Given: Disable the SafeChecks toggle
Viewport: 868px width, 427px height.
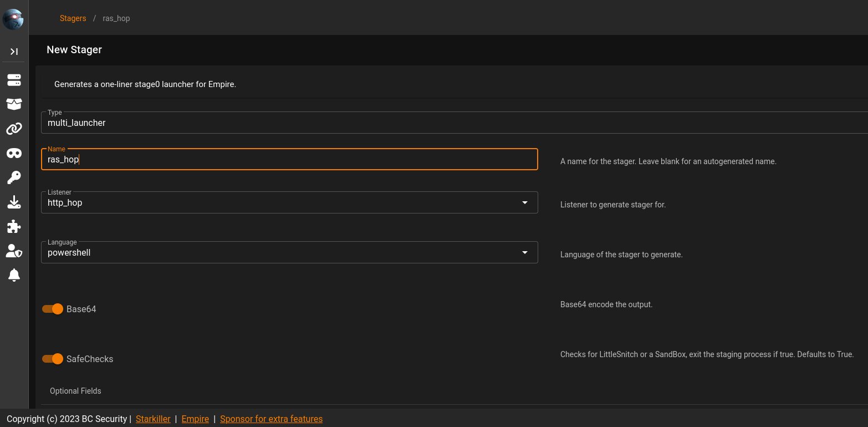Looking at the screenshot, I should point(53,359).
